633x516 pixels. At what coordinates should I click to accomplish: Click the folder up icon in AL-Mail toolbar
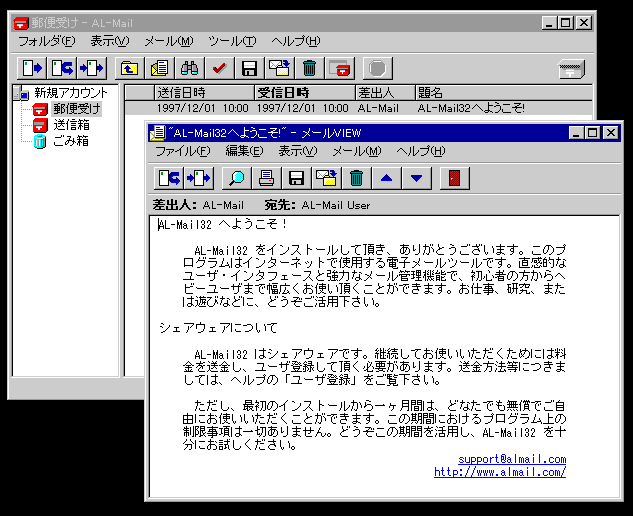[130, 68]
